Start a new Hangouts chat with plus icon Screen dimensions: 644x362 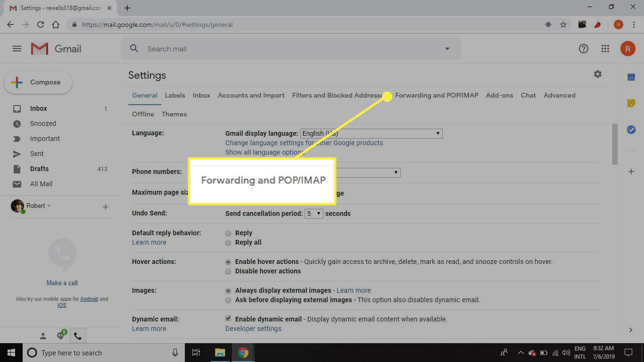106,206
